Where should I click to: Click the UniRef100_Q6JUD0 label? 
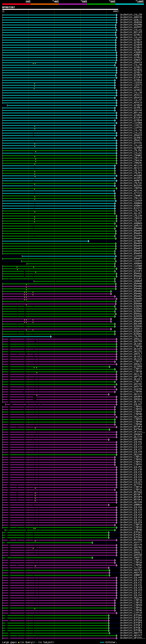coord(131,344)
